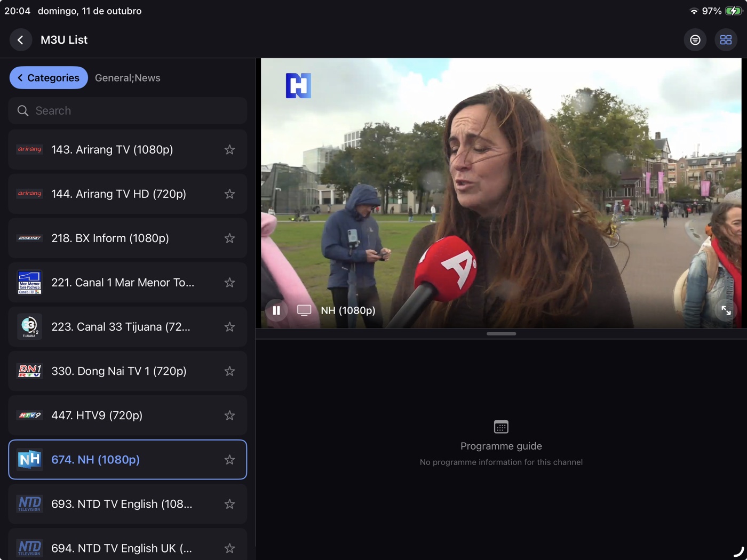The height and width of the screenshot is (560, 747).
Task: Click the Arirang logo of channel 144
Action: [x=29, y=194]
